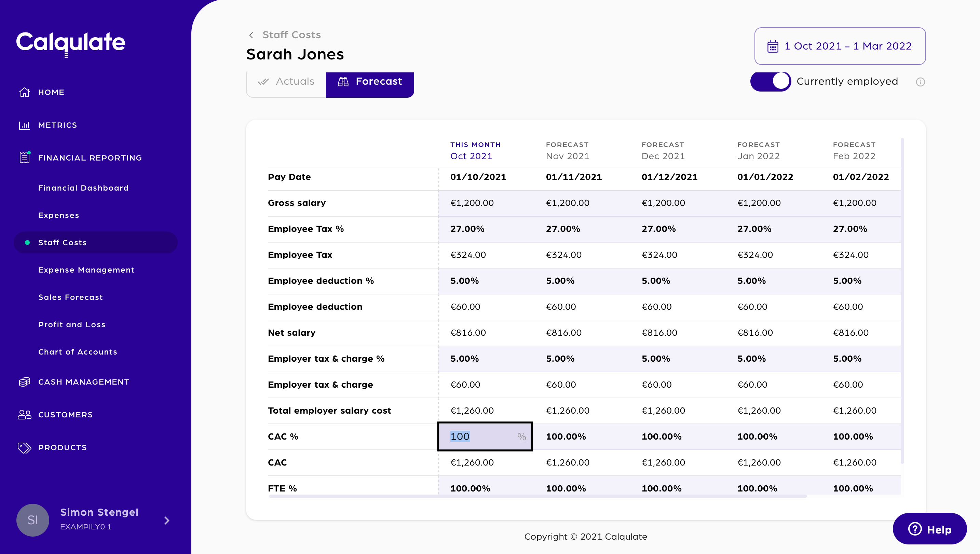Viewport: 980px width, 554px height.
Task: Toggle the Currently employed switch
Action: (x=771, y=81)
